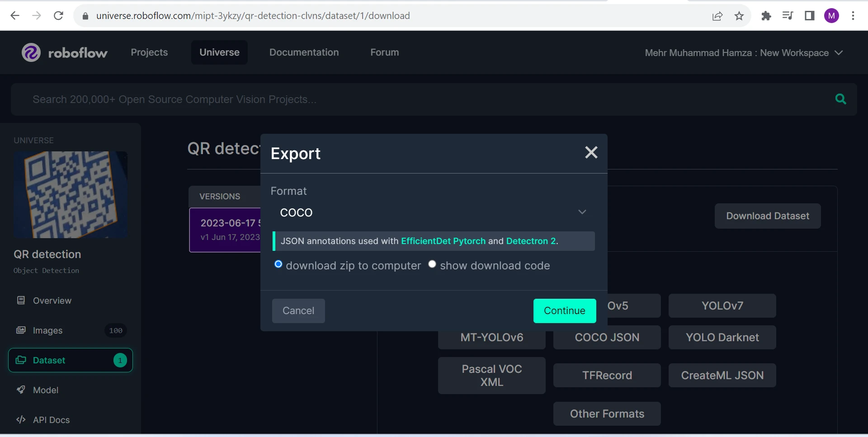Click the share page icon
868x437 pixels.
click(x=717, y=16)
